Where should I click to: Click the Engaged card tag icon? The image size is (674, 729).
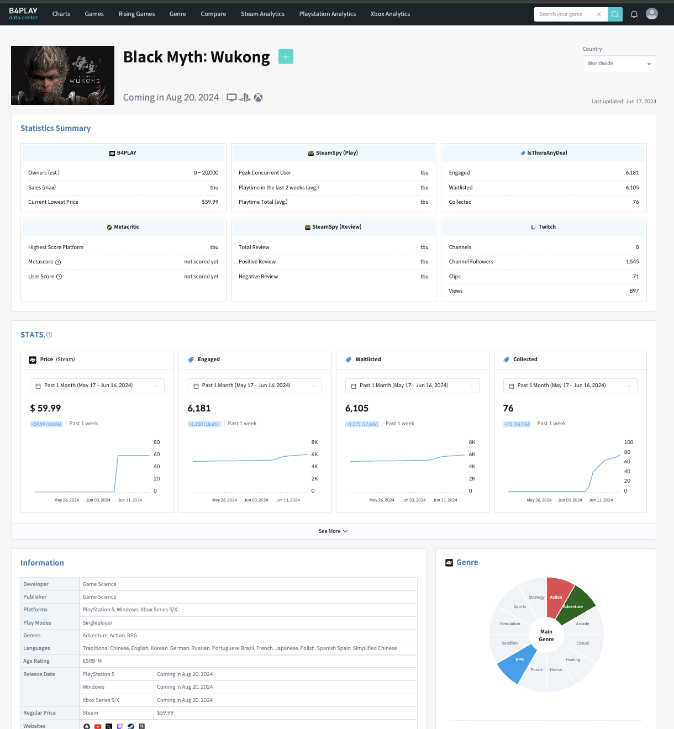point(191,360)
